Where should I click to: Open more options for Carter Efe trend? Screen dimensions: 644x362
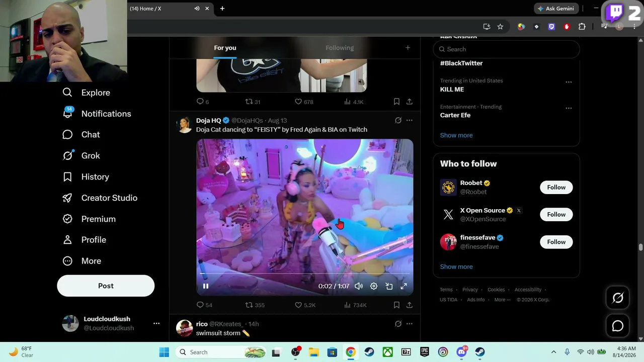click(x=569, y=108)
